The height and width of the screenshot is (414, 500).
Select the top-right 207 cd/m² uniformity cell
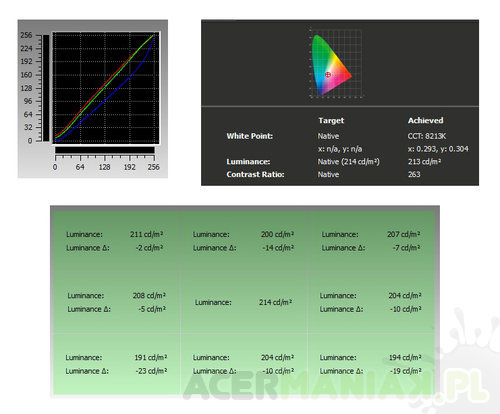tap(371, 241)
